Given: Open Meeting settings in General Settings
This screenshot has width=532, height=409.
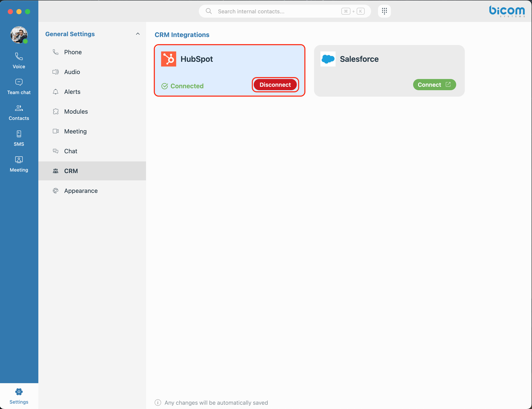Looking at the screenshot, I should click(92, 131).
